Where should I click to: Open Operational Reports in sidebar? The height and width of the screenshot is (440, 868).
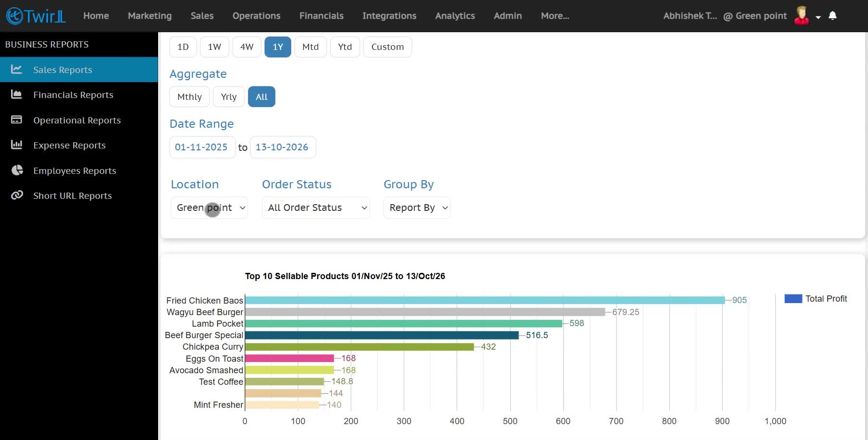point(79,120)
